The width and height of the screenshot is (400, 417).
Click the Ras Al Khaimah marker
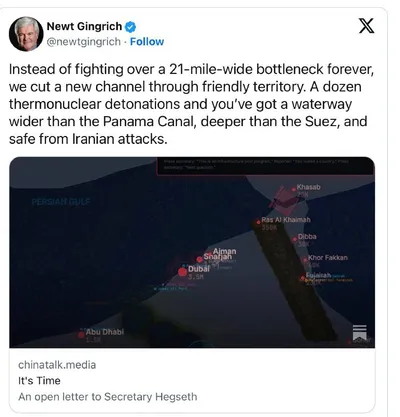pyautogui.click(x=258, y=222)
